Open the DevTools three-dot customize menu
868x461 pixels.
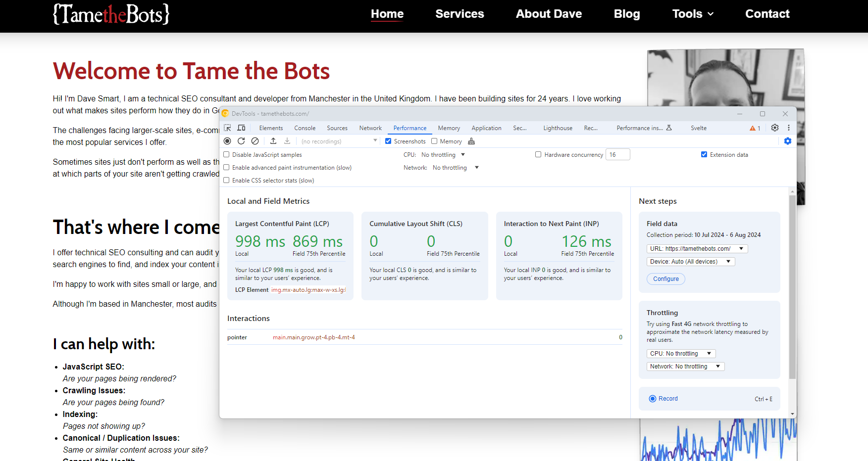(789, 128)
